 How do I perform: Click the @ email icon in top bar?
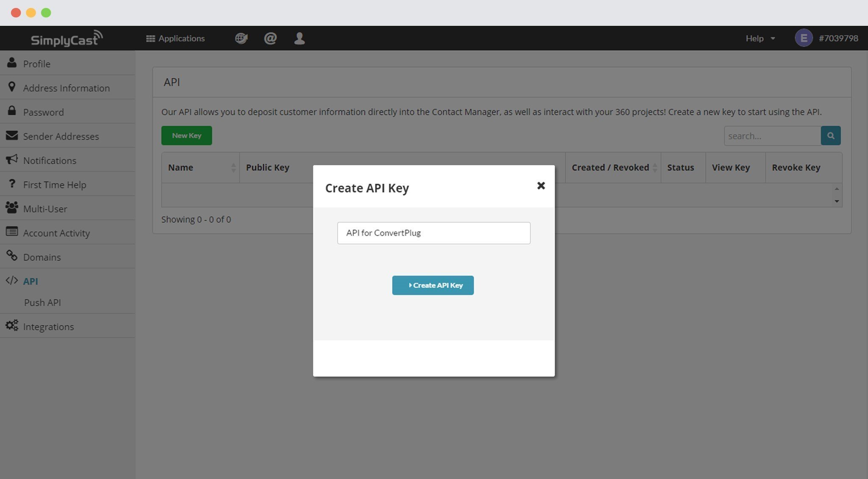270,39
